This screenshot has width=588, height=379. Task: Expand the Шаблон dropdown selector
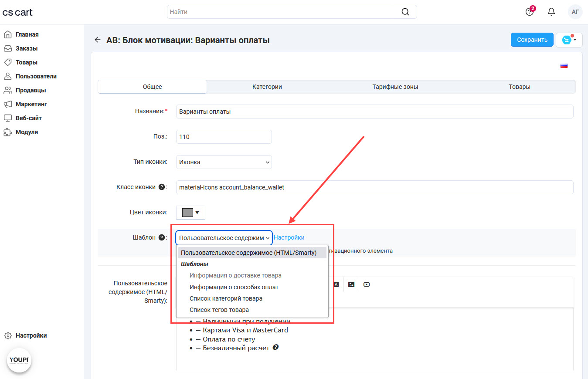click(x=224, y=238)
